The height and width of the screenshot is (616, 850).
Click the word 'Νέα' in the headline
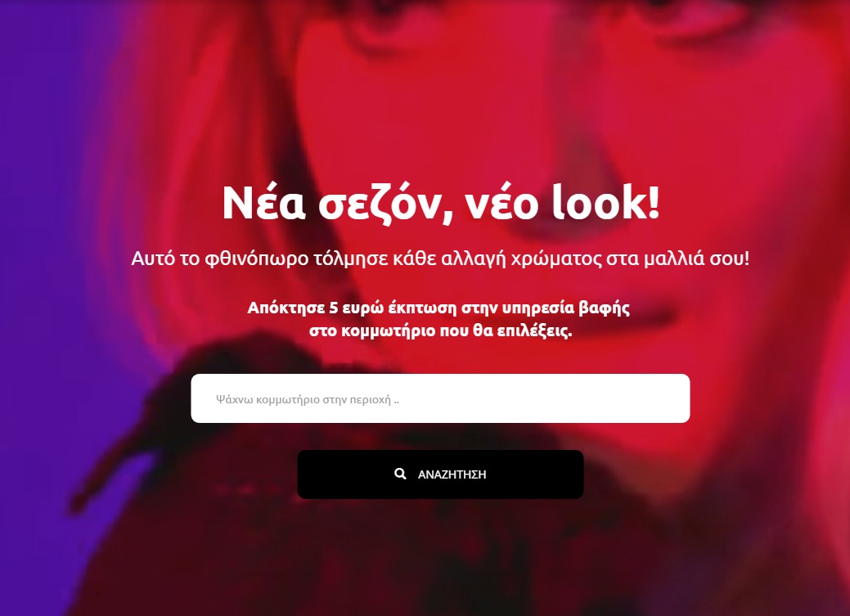263,203
